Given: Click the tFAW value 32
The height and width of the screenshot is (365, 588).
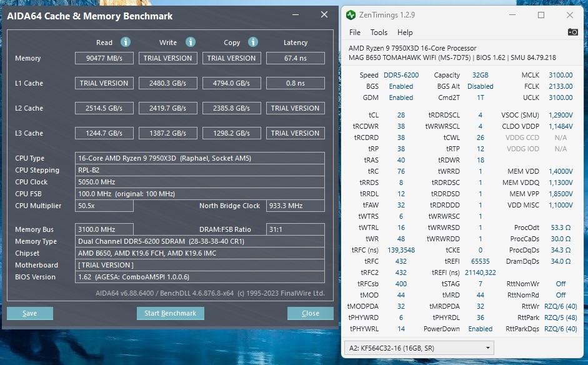Looking at the screenshot, I should click(401, 205).
